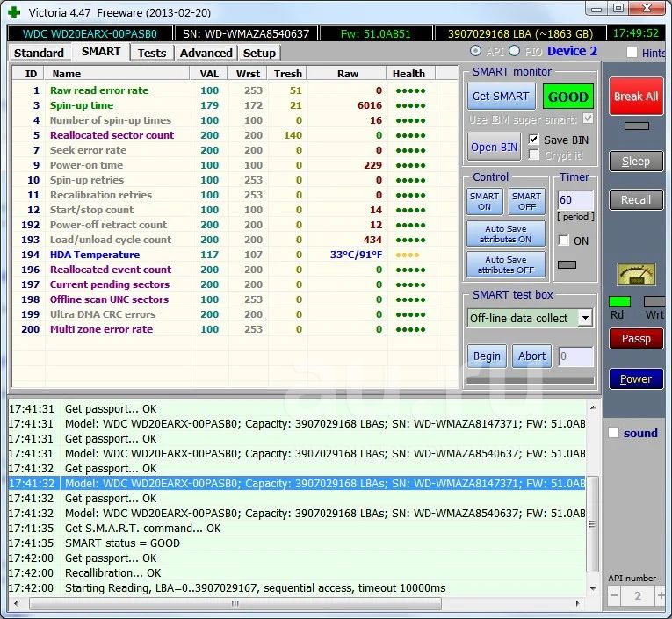
Task: Click the green Rd indicator
Action: [619, 301]
